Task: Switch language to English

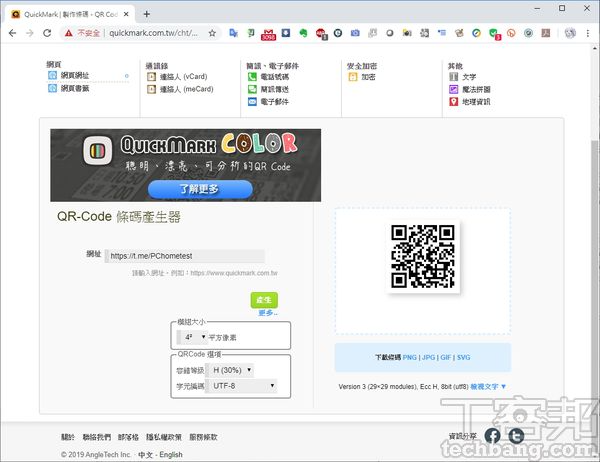Action: point(171,455)
